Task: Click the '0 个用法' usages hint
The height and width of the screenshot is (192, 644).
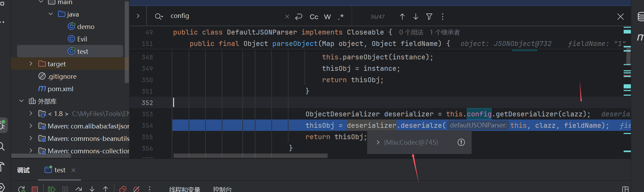Action: 411,32
